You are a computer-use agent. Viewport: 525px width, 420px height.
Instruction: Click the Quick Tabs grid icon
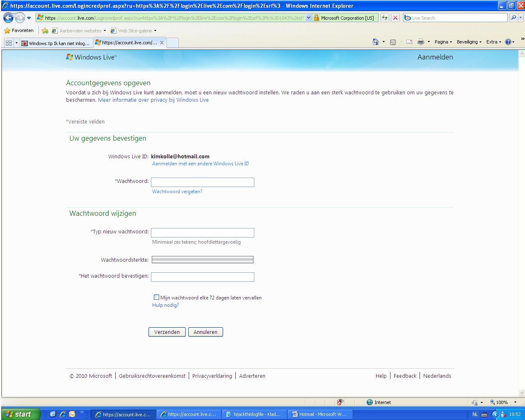(9, 43)
